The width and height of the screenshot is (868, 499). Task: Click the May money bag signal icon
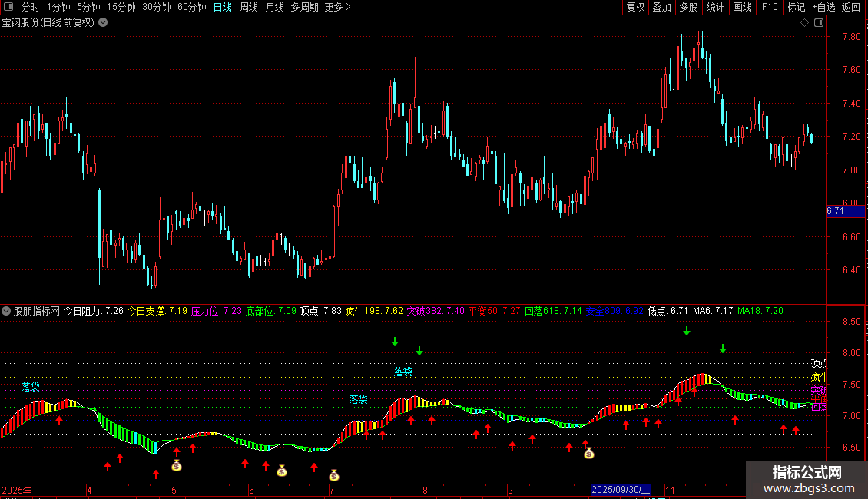pos(177,465)
